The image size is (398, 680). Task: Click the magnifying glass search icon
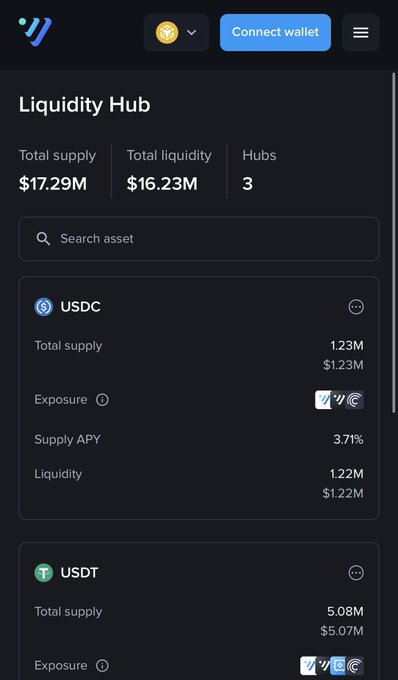click(43, 239)
